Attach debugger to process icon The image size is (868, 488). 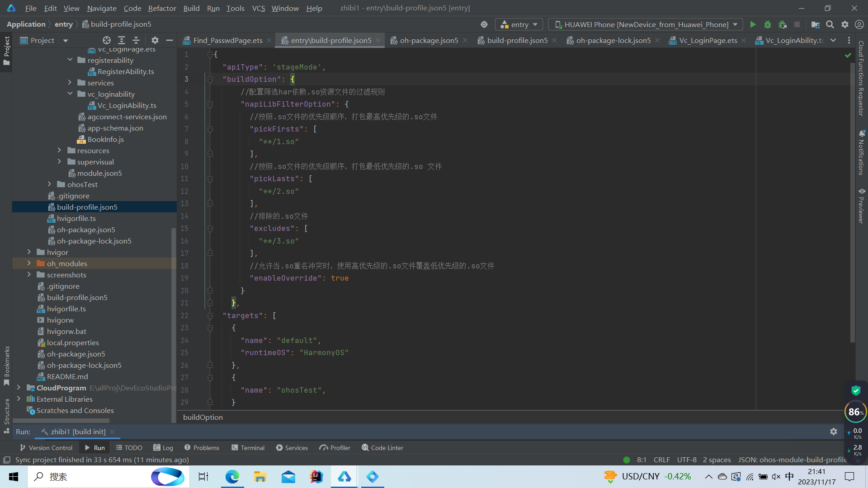(783, 24)
